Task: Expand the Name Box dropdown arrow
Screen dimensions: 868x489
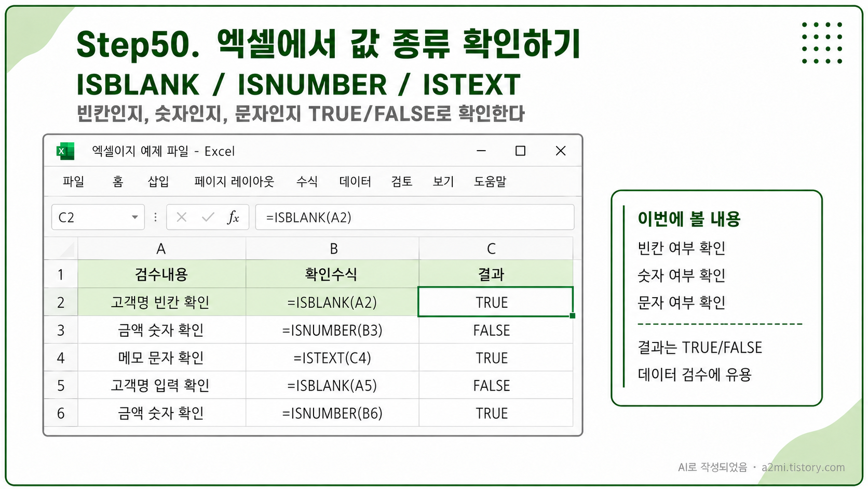Action: (x=135, y=217)
